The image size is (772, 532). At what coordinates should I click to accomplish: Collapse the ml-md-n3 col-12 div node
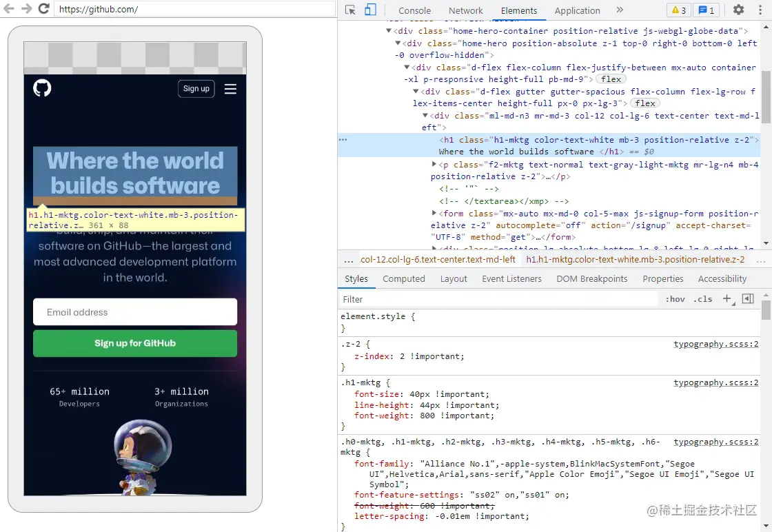pos(425,115)
